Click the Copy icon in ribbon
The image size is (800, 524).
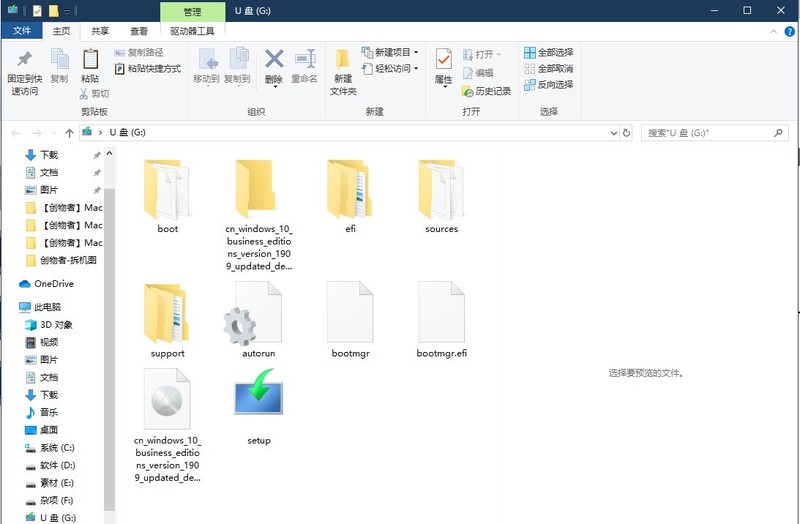[x=60, y=60]
